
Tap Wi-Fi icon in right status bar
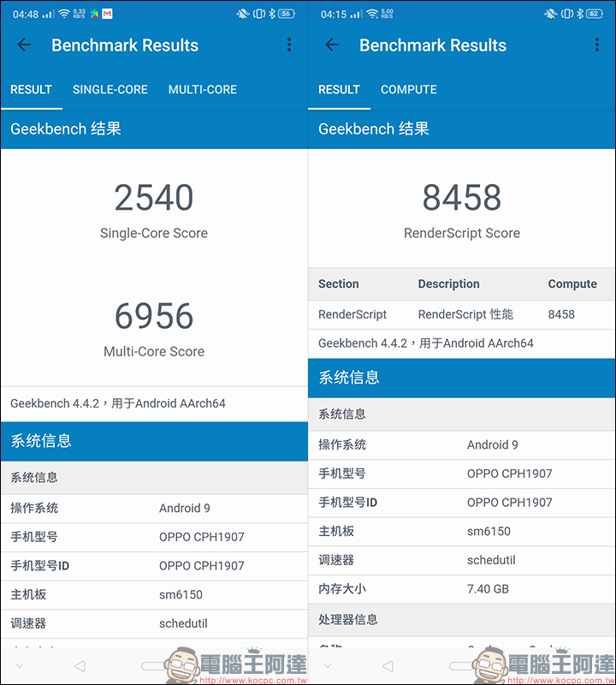pos(372,14)
